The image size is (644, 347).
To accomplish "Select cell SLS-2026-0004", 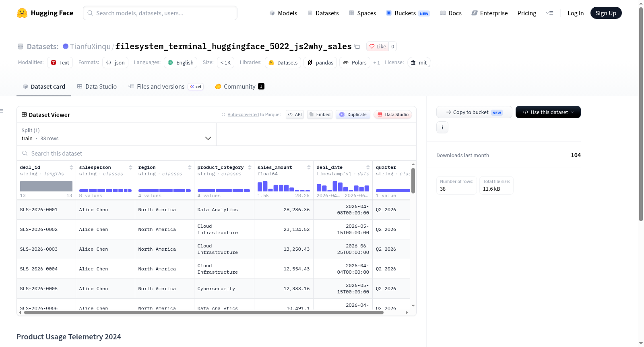I will 46,269.
